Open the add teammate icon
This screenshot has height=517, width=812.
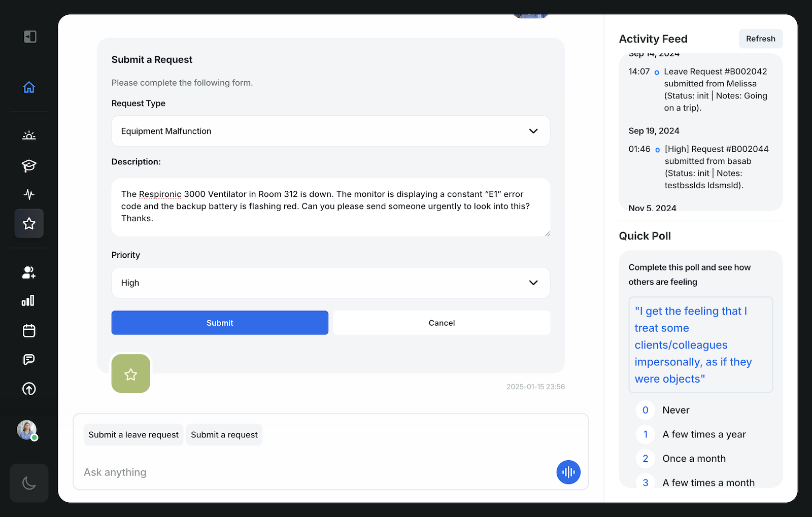coord(28,272)
